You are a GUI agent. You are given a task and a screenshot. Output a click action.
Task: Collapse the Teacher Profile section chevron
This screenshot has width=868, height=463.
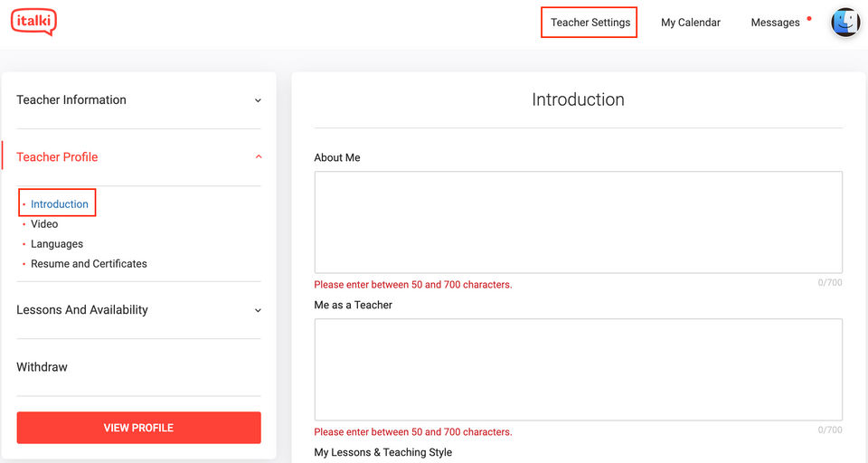pyautogui.click(x=258, y=157)
